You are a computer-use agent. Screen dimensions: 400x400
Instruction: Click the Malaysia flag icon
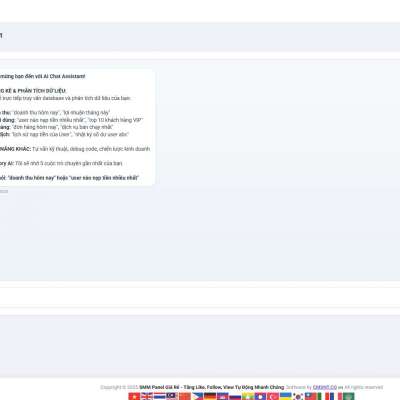172,396
